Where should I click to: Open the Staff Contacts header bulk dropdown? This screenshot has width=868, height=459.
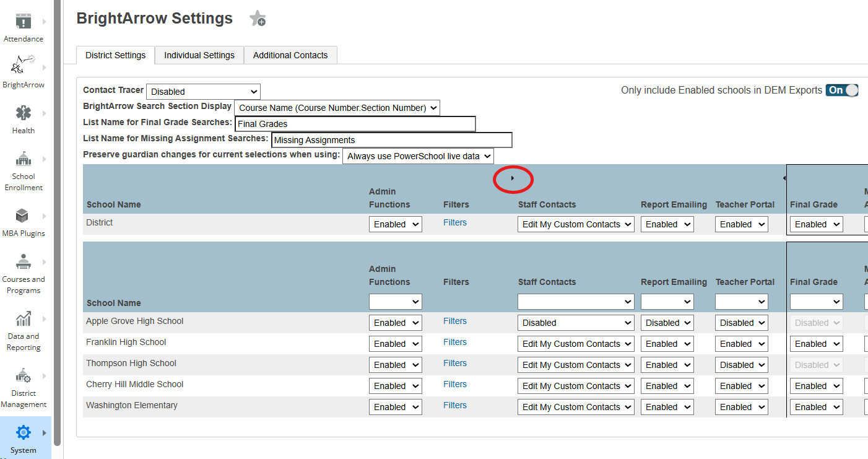[x=576, y=302]
